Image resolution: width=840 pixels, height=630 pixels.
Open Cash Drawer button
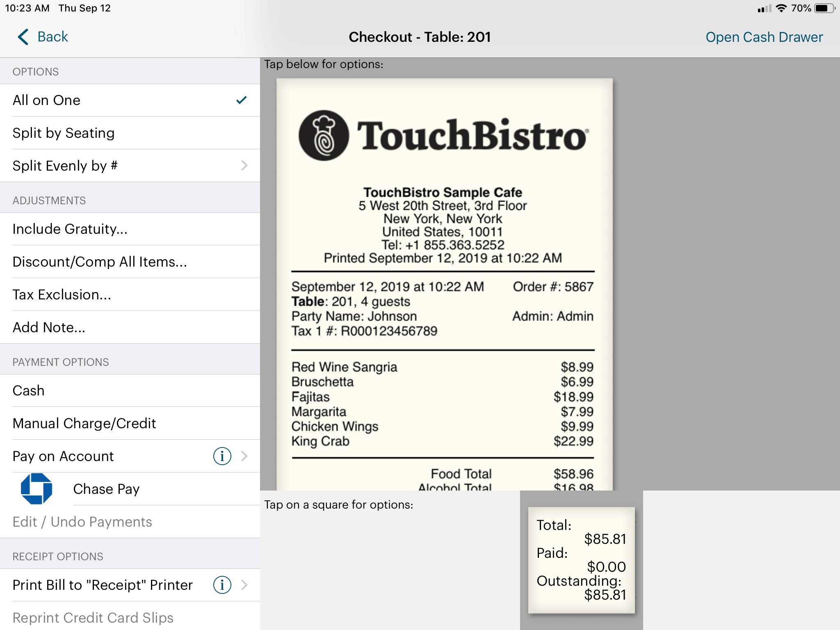point(762,36)
